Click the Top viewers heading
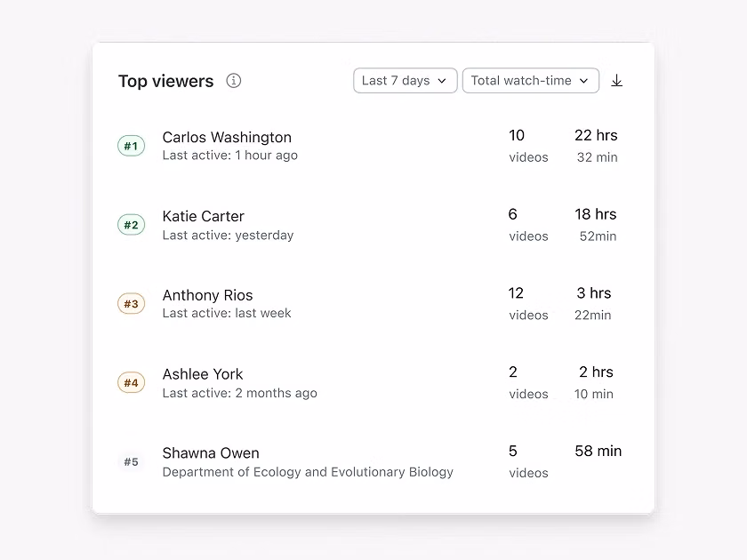Viewport: 747px width, 560px height. click(166, 81)
